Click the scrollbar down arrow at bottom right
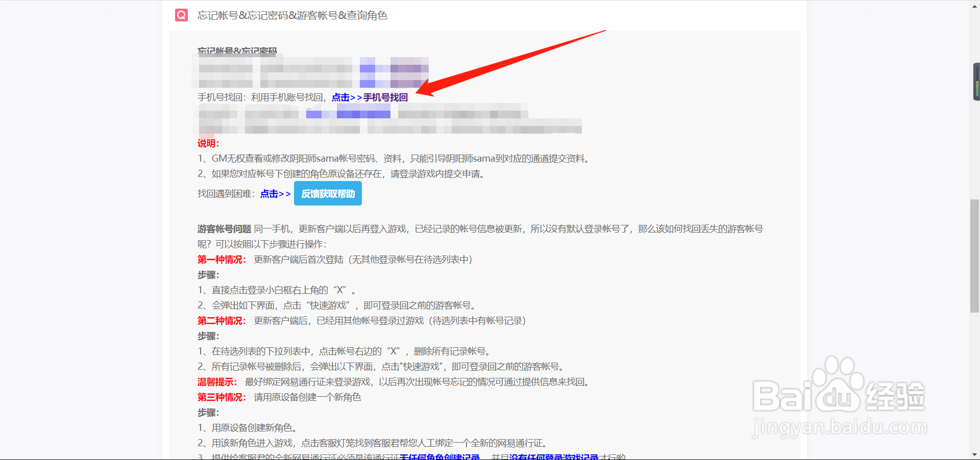 tap(975, 455)
